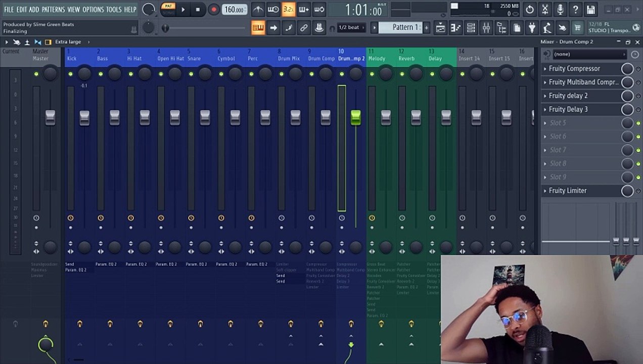The width and height of the screenshot is (643, 364).
Task: Save project with floppy disk icon
Action: click(x=590, y=9)
